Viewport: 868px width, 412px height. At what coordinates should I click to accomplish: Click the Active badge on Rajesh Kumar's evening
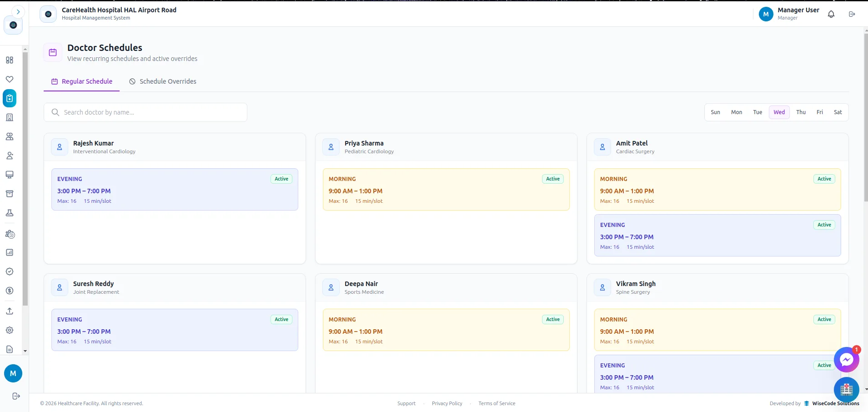coord(281,179)
